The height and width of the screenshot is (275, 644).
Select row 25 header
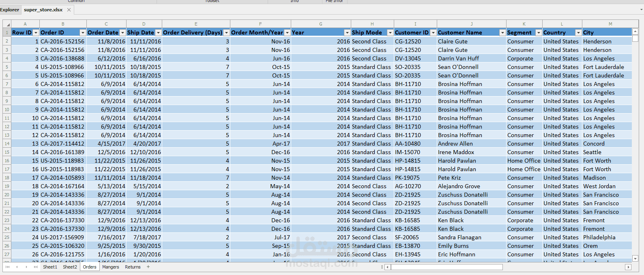tap(7, 237)
